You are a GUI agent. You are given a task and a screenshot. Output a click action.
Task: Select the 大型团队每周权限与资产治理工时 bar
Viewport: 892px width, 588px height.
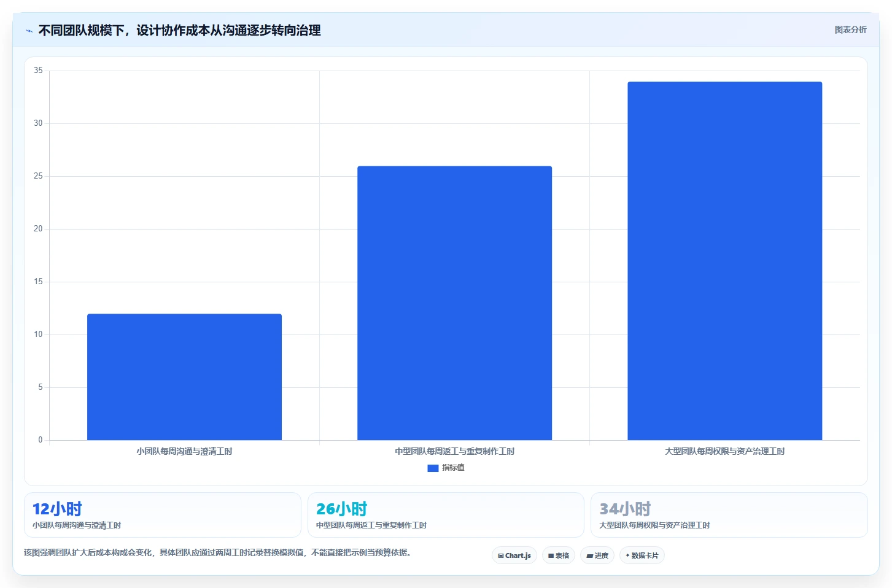(724, 261)
